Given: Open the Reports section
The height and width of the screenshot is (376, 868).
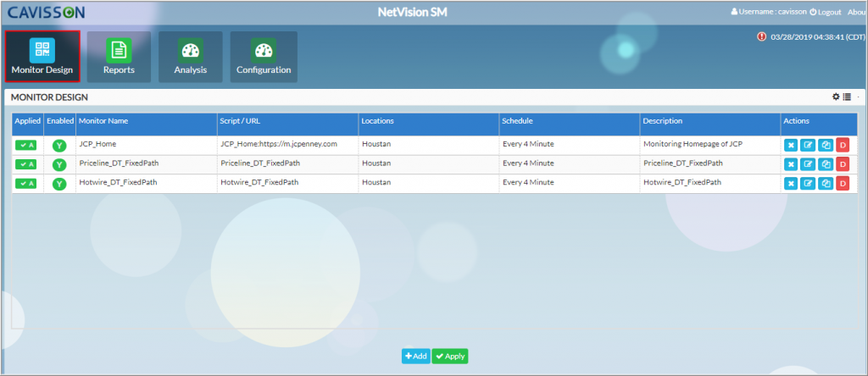Looking at the screenshot, I should (x=119, y=57).
